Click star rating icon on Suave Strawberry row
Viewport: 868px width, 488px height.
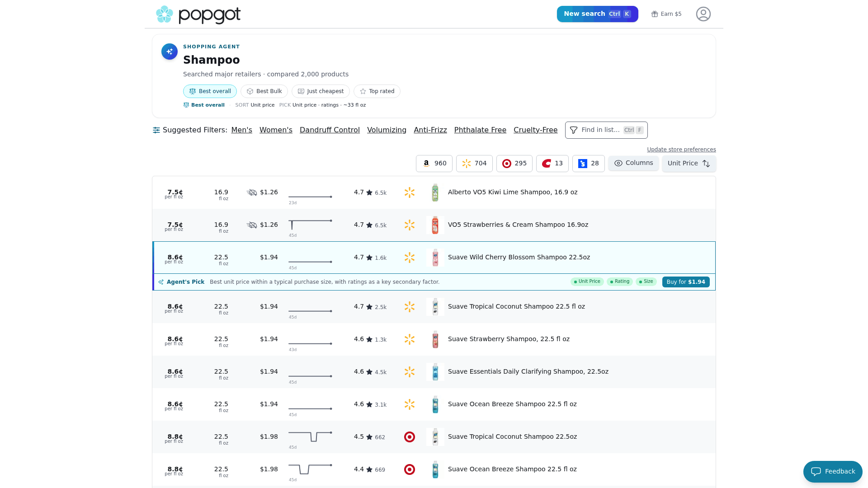(369, 339)
